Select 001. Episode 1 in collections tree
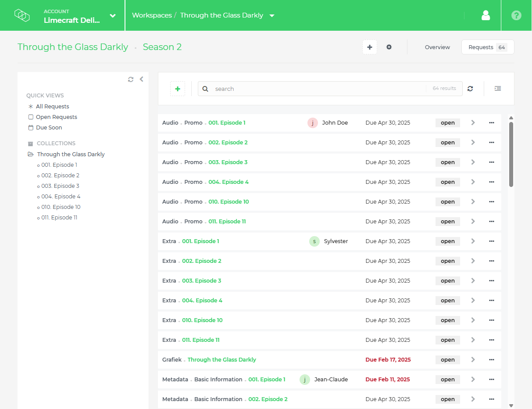Viewport: 532px width, 409px height. click(x=59, y=165)
